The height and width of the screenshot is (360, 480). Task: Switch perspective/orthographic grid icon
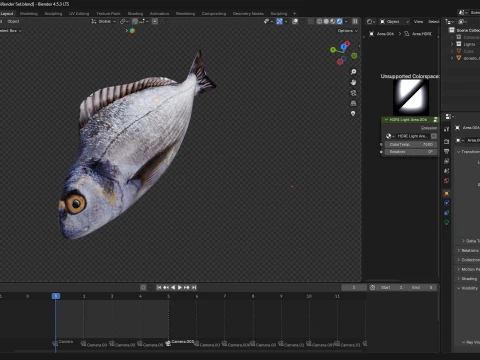[353, 103]
